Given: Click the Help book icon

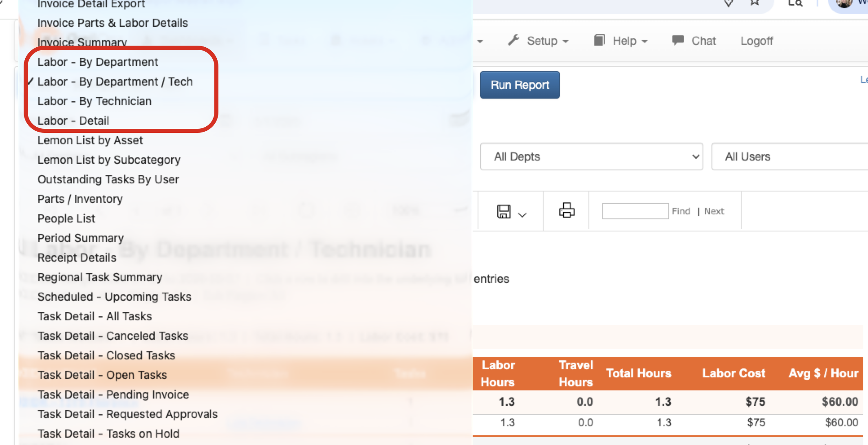Looking at the screenshot, I should [599, 40].
